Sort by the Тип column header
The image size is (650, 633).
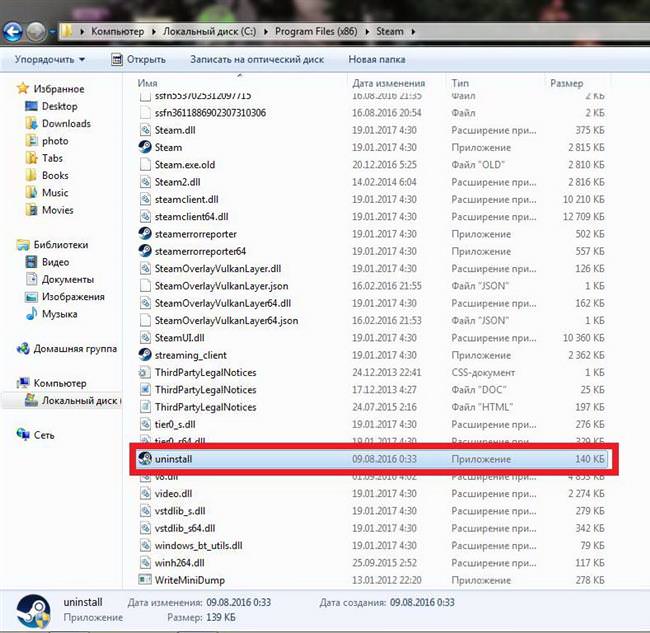click(460, 83)
